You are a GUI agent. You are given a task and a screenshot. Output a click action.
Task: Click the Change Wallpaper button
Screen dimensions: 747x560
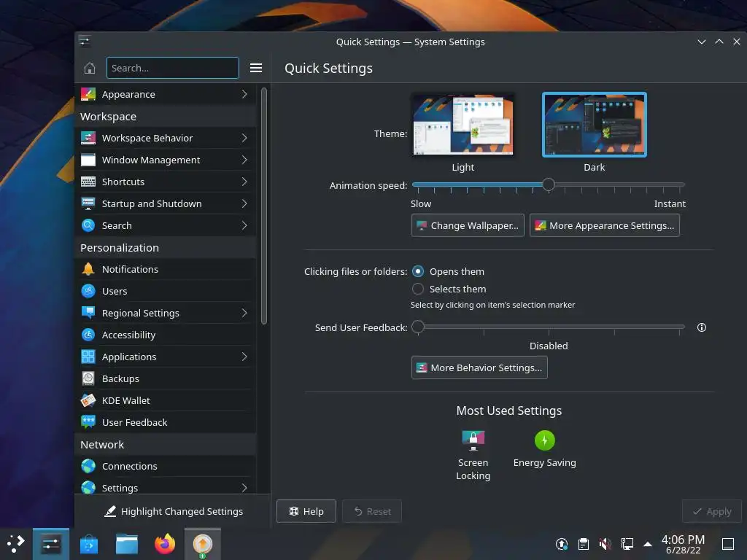pos(468,226)
